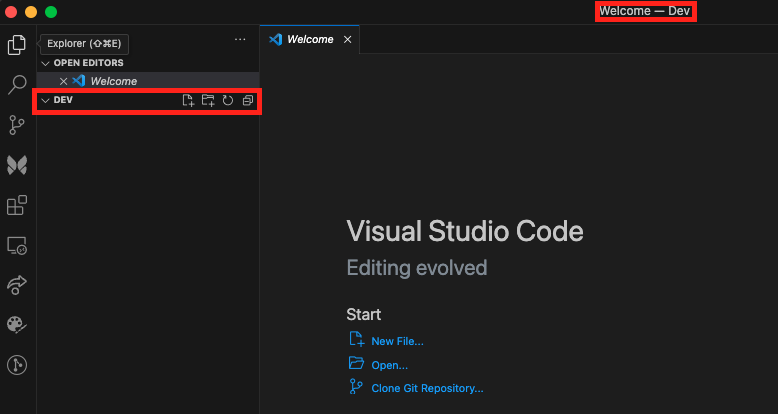Screen dimensions: 778x414
Task: Click the Open... link
Action: pyautogui.click(x=389, y=365)
